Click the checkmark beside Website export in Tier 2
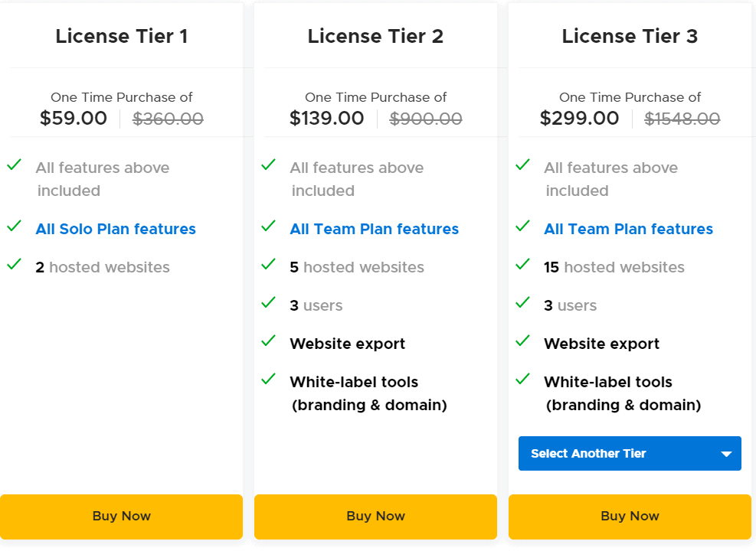This screenshot has width=756, height=551. tap(268, 341)
